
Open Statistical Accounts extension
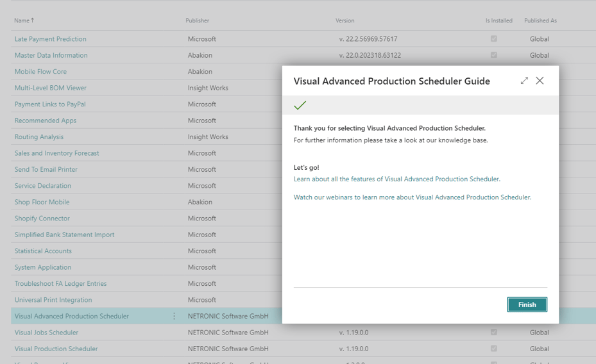coord(43,251)
